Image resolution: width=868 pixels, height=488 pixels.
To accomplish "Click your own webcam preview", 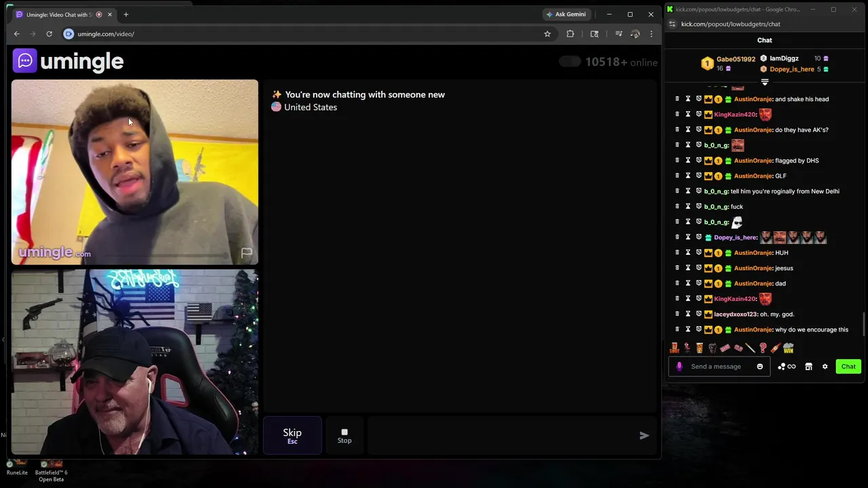I will 134,362.
